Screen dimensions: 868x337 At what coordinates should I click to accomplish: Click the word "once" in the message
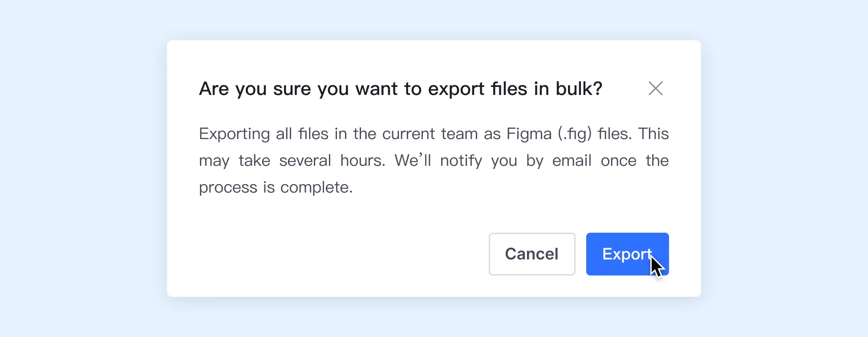click(x=618, y=161)
